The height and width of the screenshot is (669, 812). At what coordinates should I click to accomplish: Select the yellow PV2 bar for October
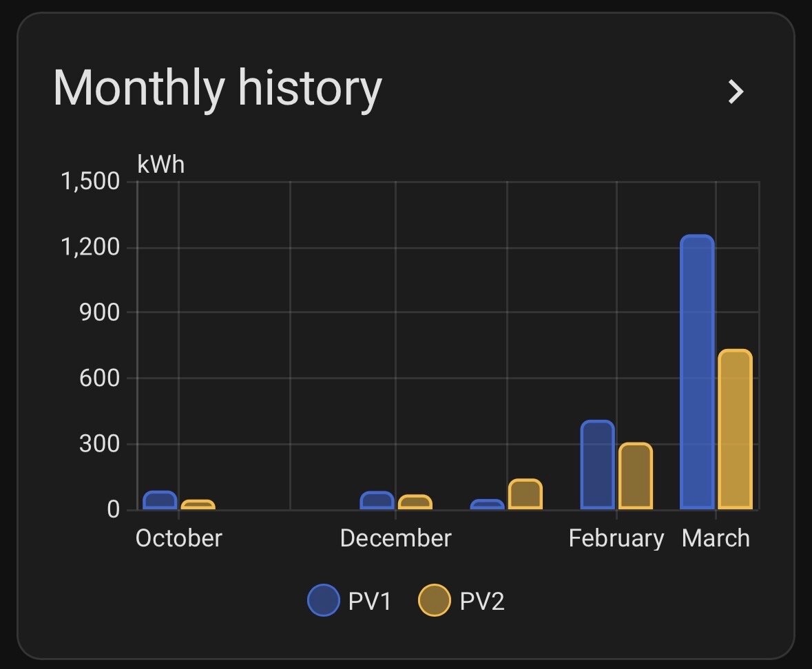coord(198,505)
